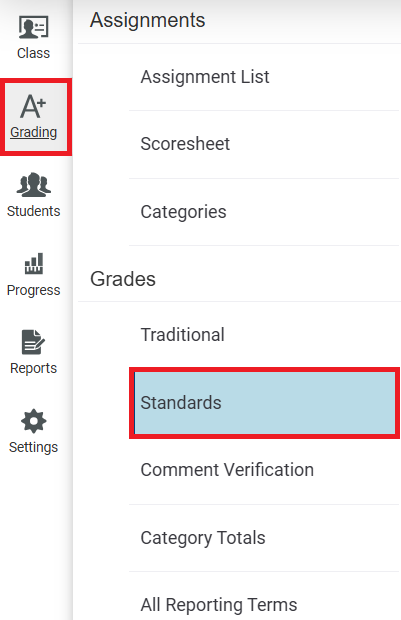Click the underlined Grading label
The image size is (401, 620).
click(34, 132)
